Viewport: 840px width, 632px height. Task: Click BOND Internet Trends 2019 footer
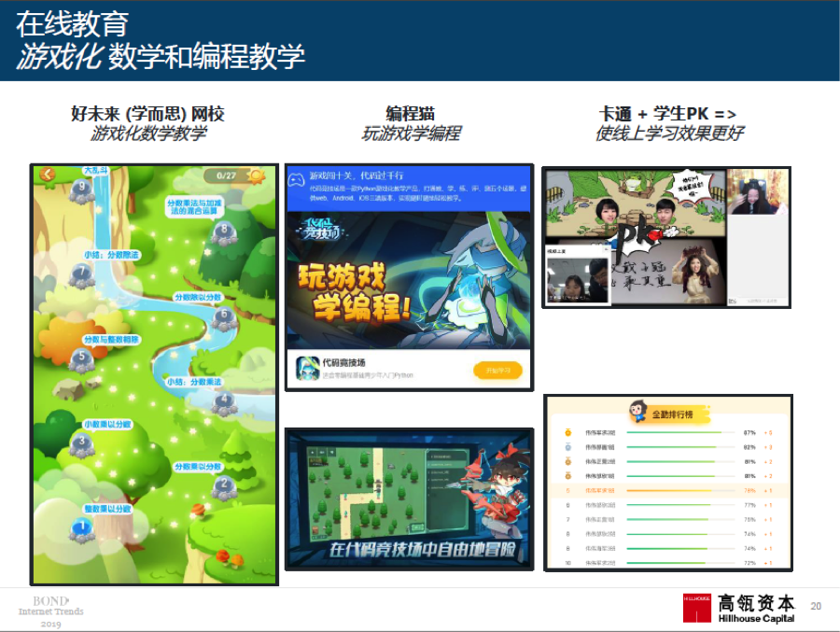pyautogui.click(x=51, y=612)
